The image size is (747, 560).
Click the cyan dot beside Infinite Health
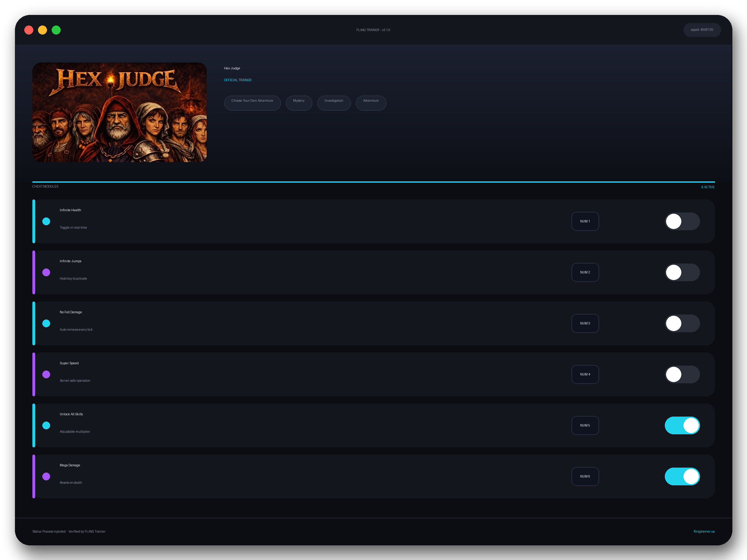pos(46,222)
